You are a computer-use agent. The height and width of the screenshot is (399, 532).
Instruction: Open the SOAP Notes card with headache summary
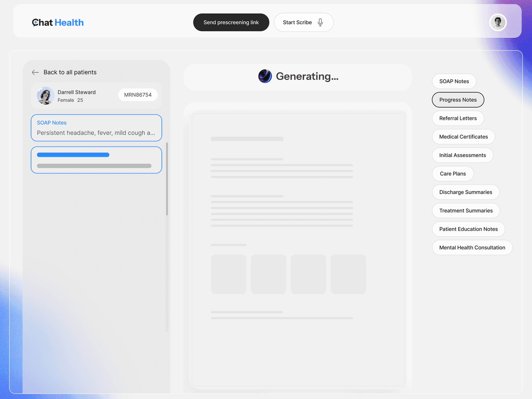(x=96, y=128)
